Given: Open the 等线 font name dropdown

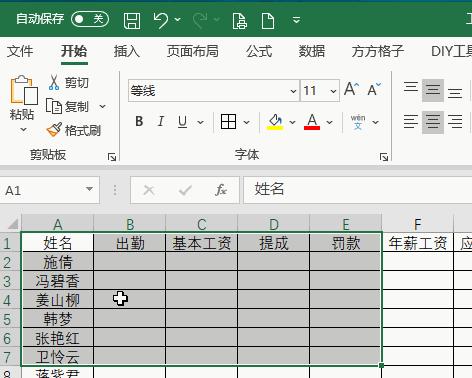Looking at the screenshot, I should (293, 91).
